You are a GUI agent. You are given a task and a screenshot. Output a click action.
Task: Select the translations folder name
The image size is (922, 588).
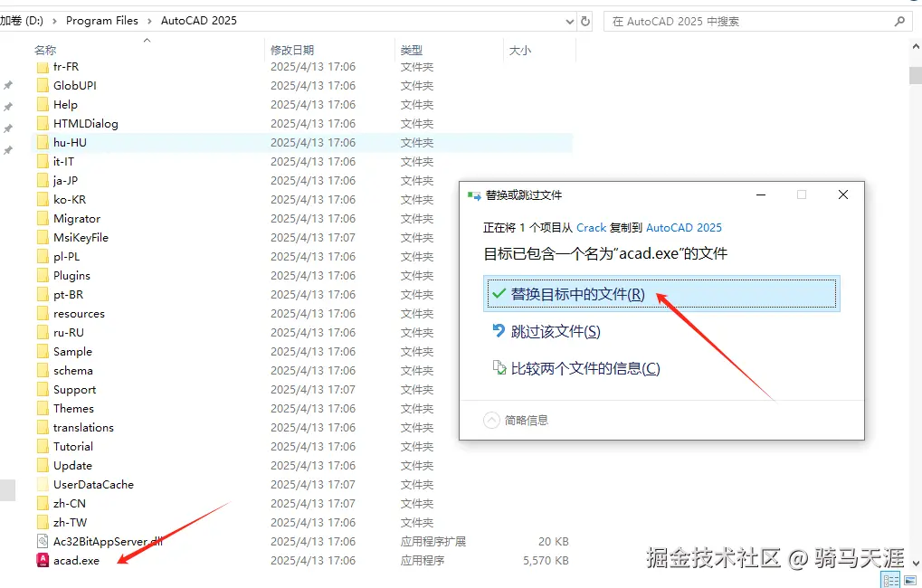click(83, 428)
